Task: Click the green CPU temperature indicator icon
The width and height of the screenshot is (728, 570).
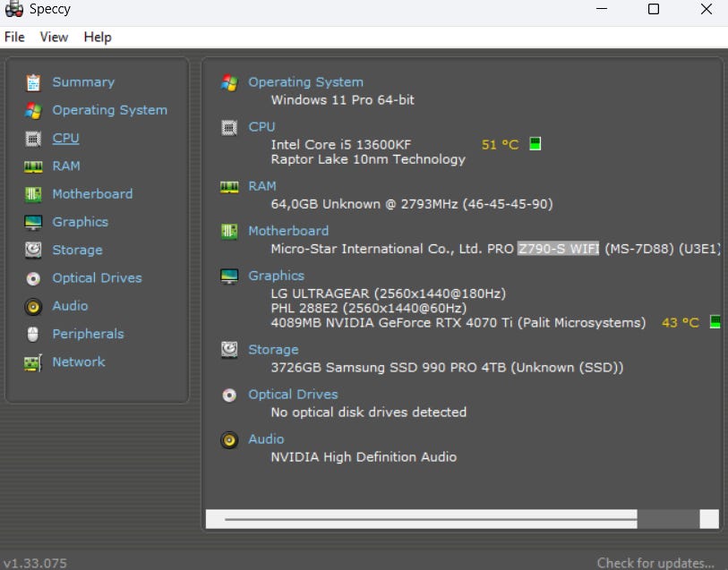Action: click(535, 144)
